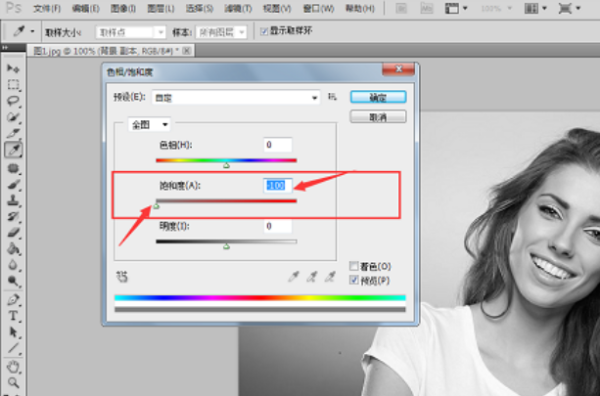Select the Eraser tool

point(13,232)
